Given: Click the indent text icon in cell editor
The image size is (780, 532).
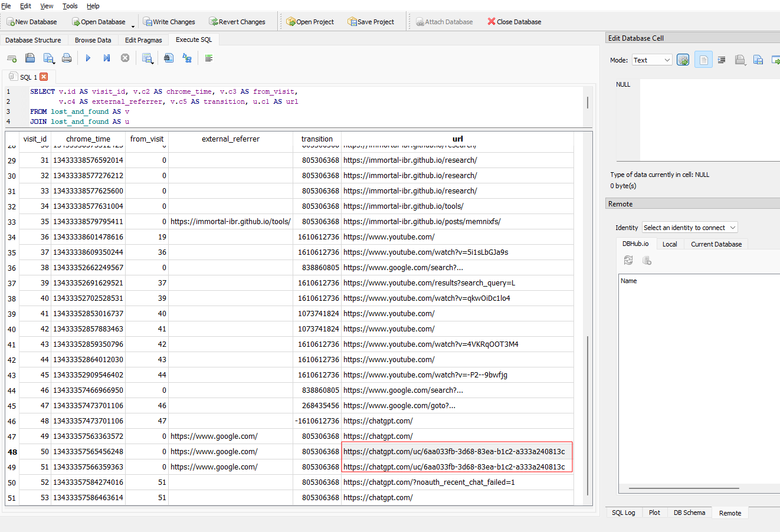Looking at the screenshot, I should pos(722,60).
